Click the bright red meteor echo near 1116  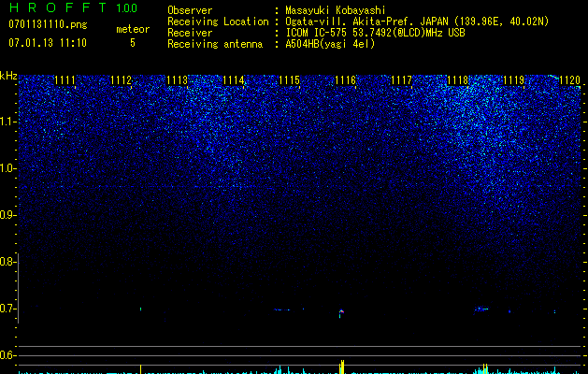click(341, 311)
